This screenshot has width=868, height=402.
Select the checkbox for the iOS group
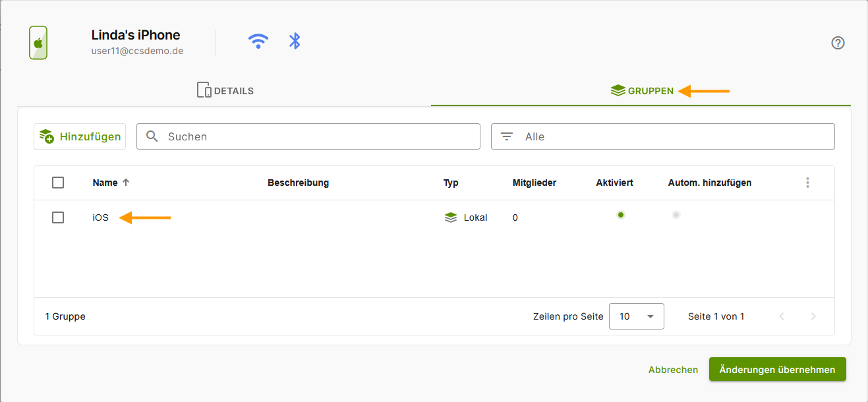click(58, 217)
